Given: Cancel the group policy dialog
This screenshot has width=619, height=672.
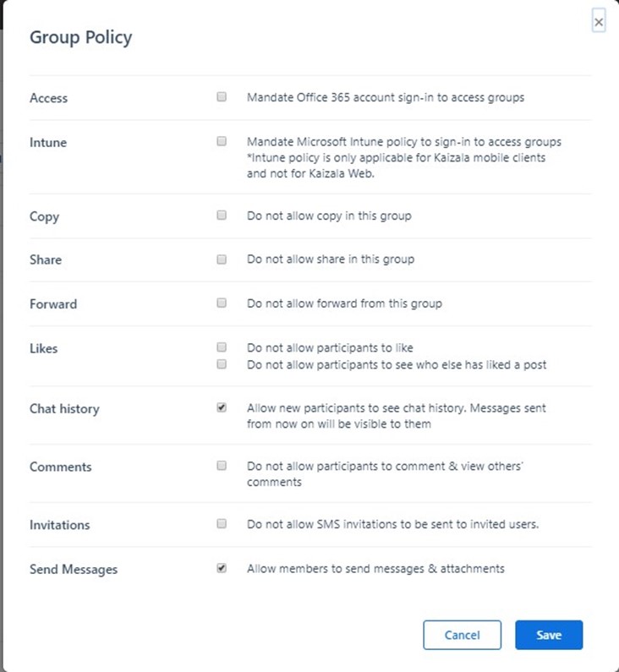Looking at the screenshot, I should (462, 635).
